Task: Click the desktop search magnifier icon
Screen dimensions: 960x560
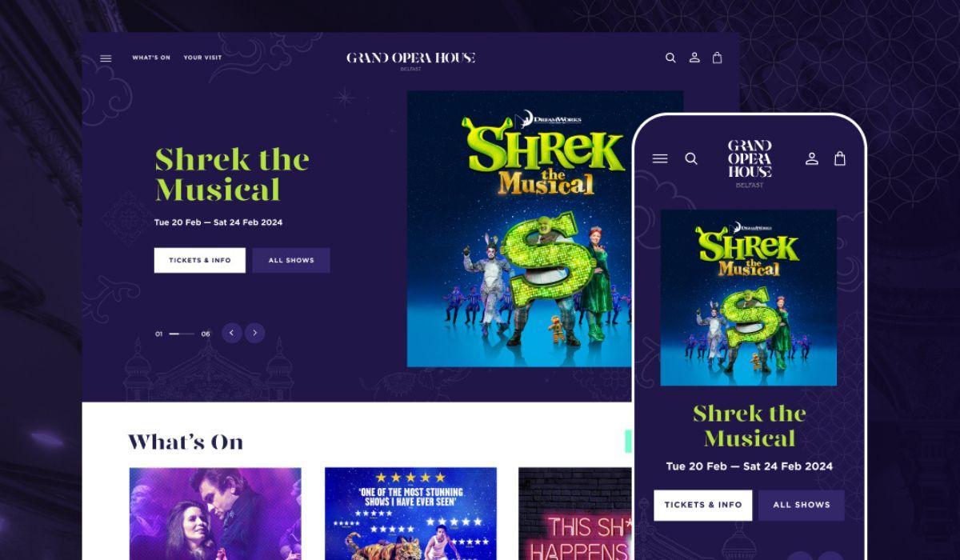Action: point(670,58)
